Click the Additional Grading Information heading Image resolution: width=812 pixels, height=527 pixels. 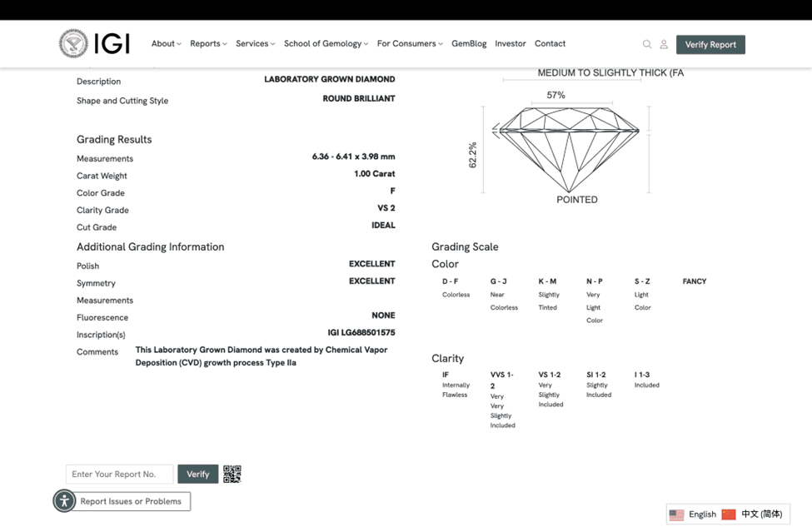[x=150, y=247]
